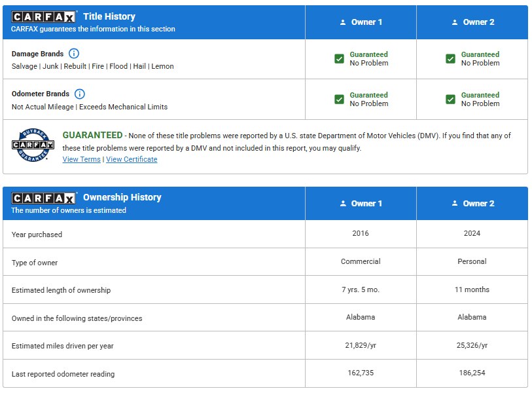Click Owner 2 Damage Brands green checkmark

pyautogui.click(x=450, y=59)
